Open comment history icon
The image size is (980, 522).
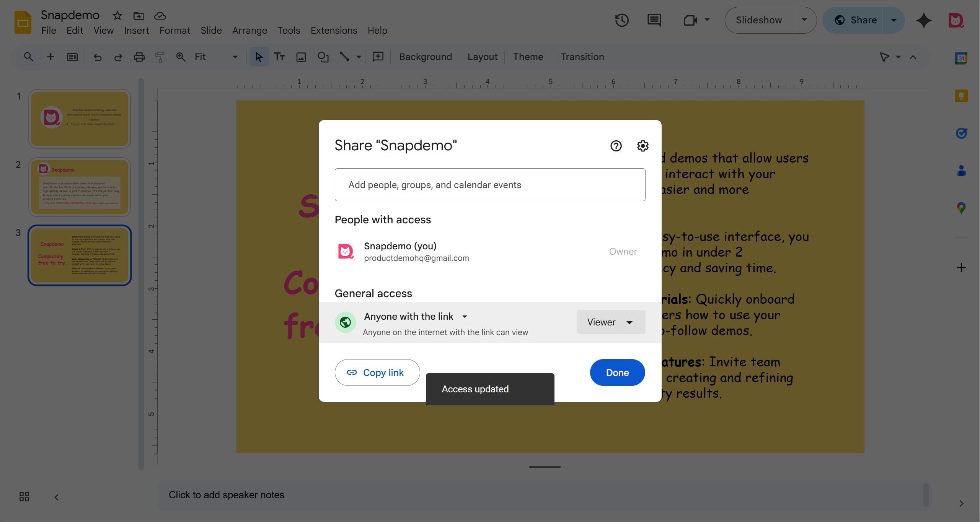pos(654,20)
